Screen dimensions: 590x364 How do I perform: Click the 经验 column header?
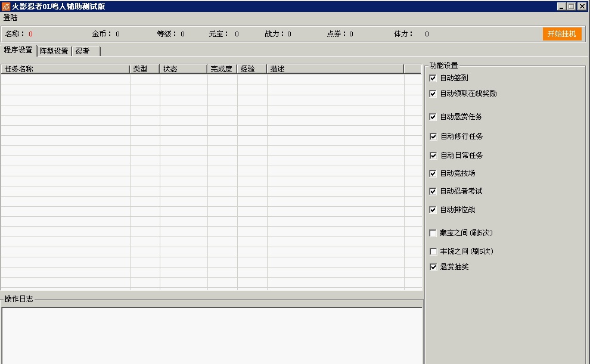click(x=252, y=69)
